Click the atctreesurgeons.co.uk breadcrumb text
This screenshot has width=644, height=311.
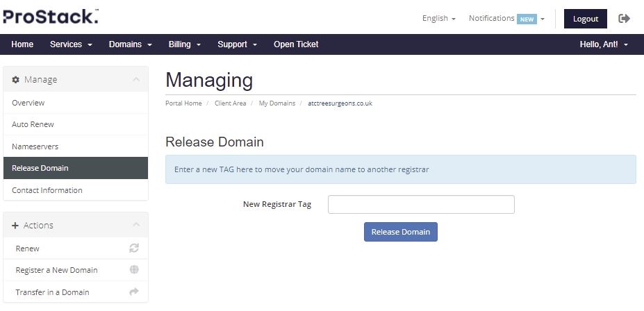pyautogui.click(x=340, y=103)
